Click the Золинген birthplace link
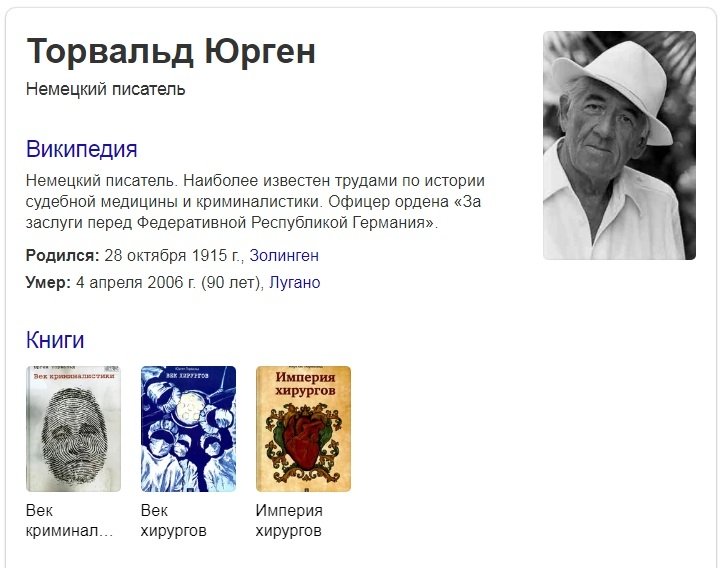722x568 pixels. pyautogui.click(x=284, y=255)
